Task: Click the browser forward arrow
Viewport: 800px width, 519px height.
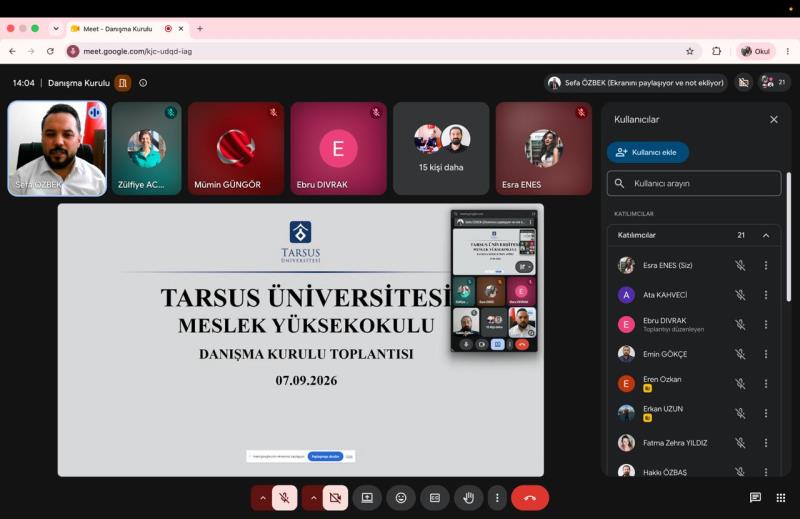Action: click(31, 51)
